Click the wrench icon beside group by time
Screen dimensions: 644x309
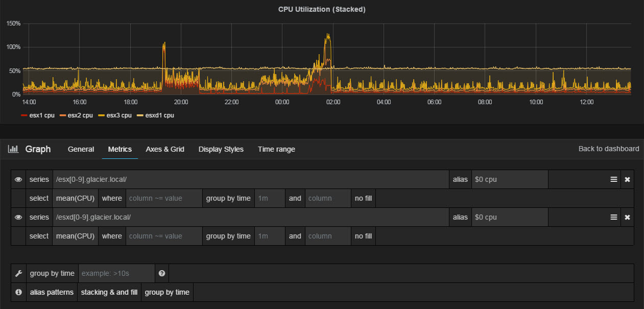18,273
